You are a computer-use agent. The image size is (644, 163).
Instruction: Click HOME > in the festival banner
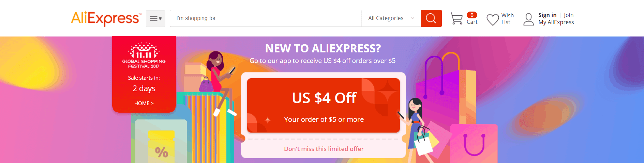(144, 103)
